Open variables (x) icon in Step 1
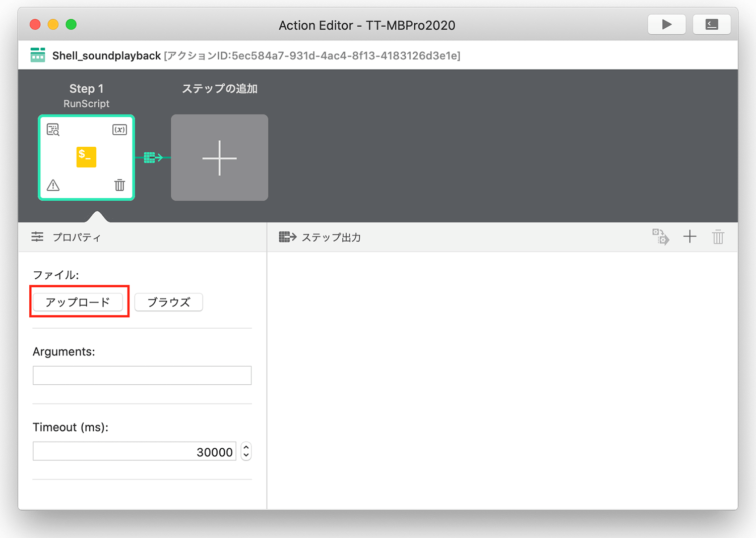Viewport: 756px width, 538px height. (119, 130)
